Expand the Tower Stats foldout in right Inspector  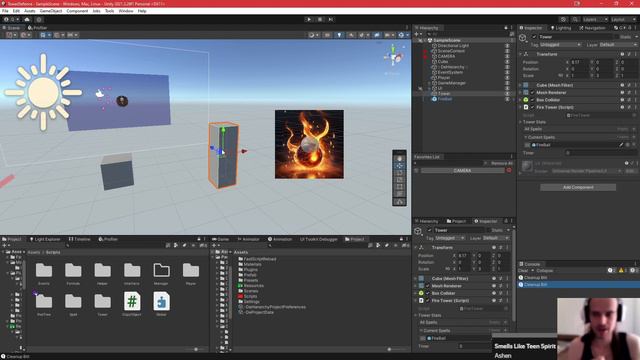(520, 122)
